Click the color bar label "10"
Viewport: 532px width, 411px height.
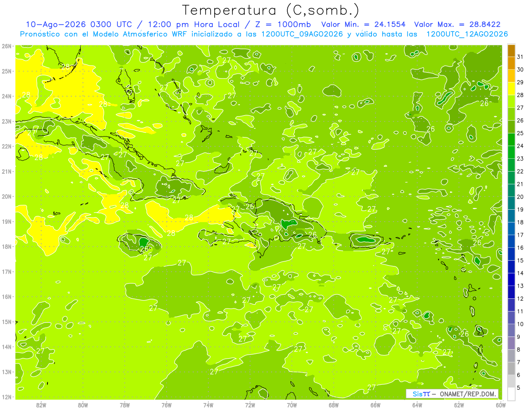(x=520, y=324)
